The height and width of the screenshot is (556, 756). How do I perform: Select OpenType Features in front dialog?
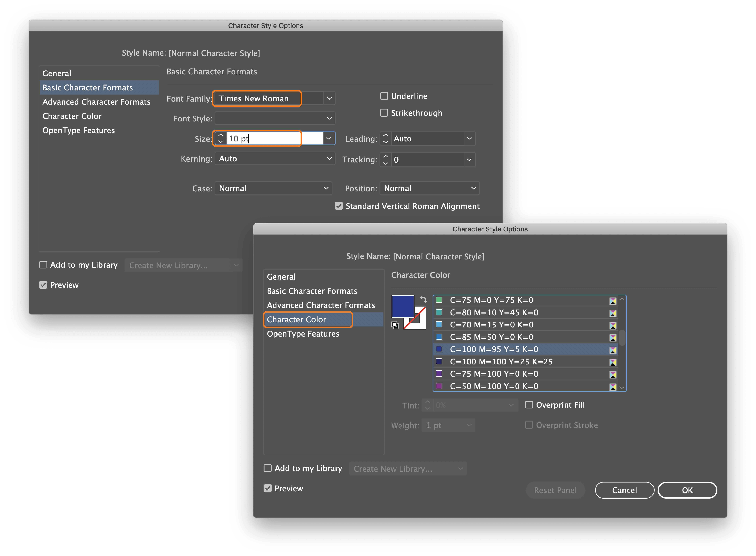point(324,334)
